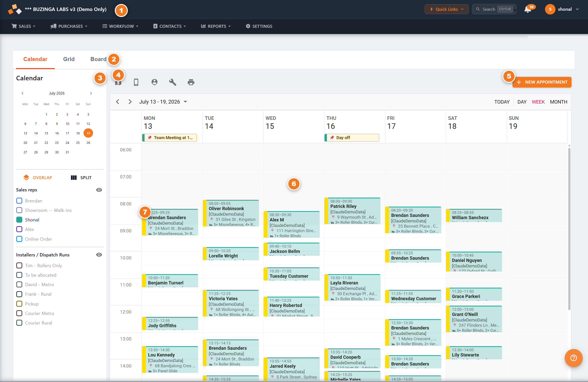Check Tim - Rollers Only installer
The height and width of the screenshot is (382, 588).
click(19, 266)
